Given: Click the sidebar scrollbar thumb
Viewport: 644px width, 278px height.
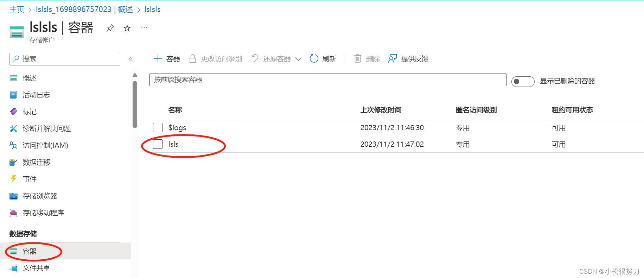Looking at the screenshot, I should tap(135, 105).
